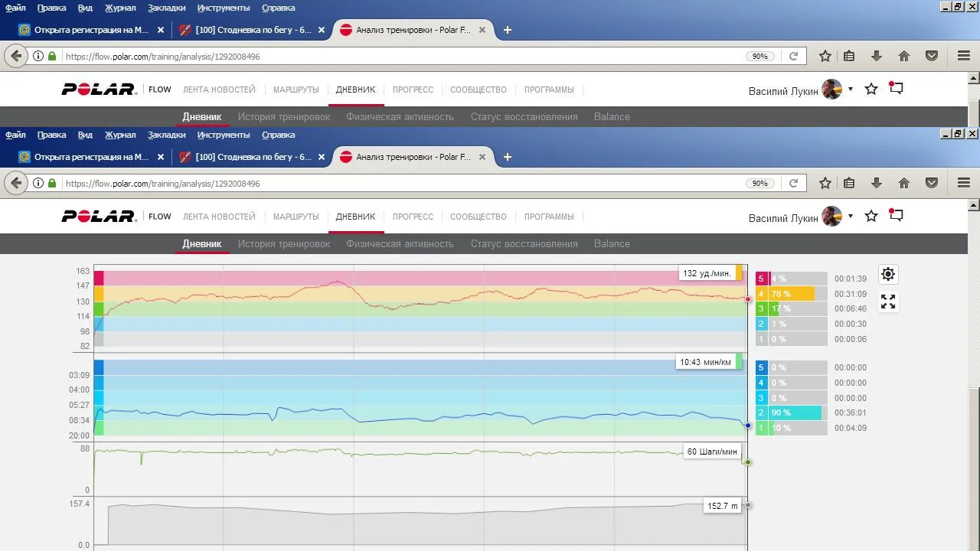
Task: Open ЛЕНТА НОВОСТЕЙ in lower window Polar nav
Action: coord(219,217)
